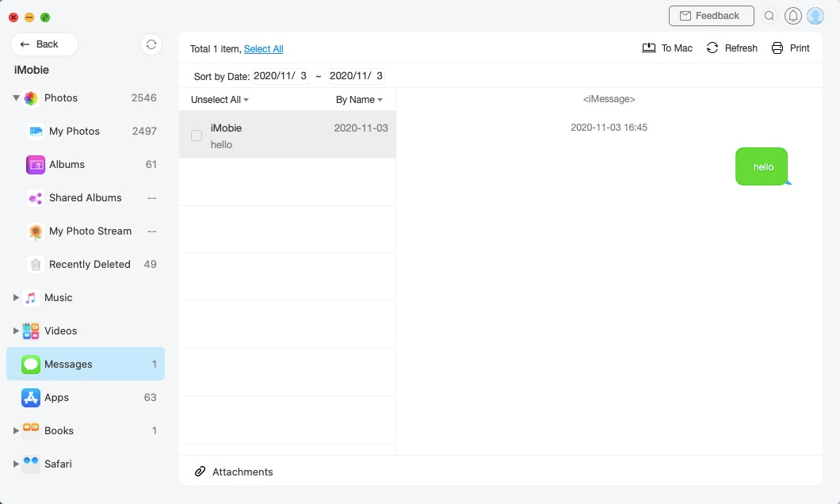Open the user account avatar

[815, 16]
